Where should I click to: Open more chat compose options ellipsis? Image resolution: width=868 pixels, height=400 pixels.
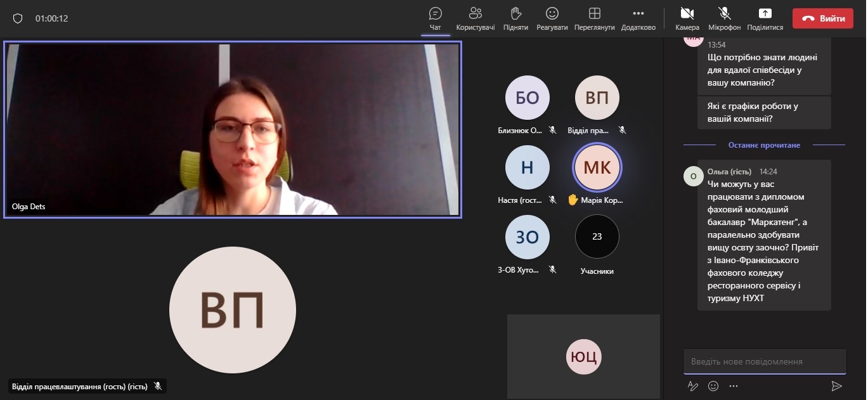coord(734,385)
